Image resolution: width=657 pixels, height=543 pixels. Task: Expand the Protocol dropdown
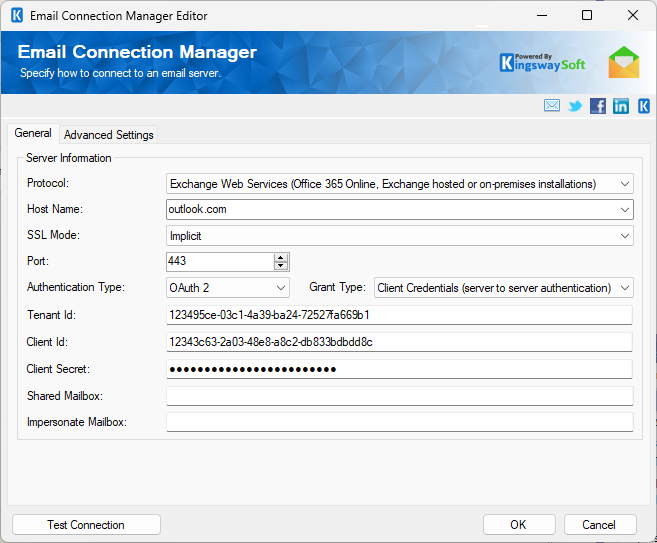[x=625, y=184]
